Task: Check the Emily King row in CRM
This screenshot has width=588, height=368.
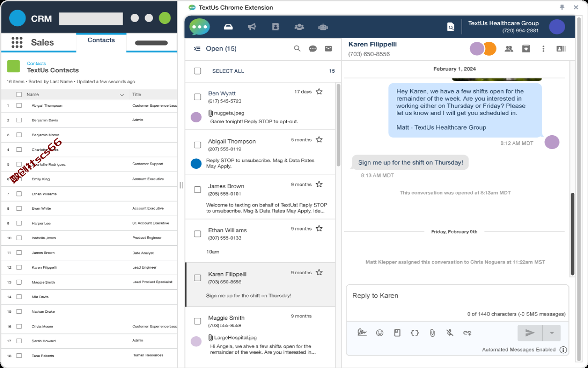Action: (x=19, y=179)
